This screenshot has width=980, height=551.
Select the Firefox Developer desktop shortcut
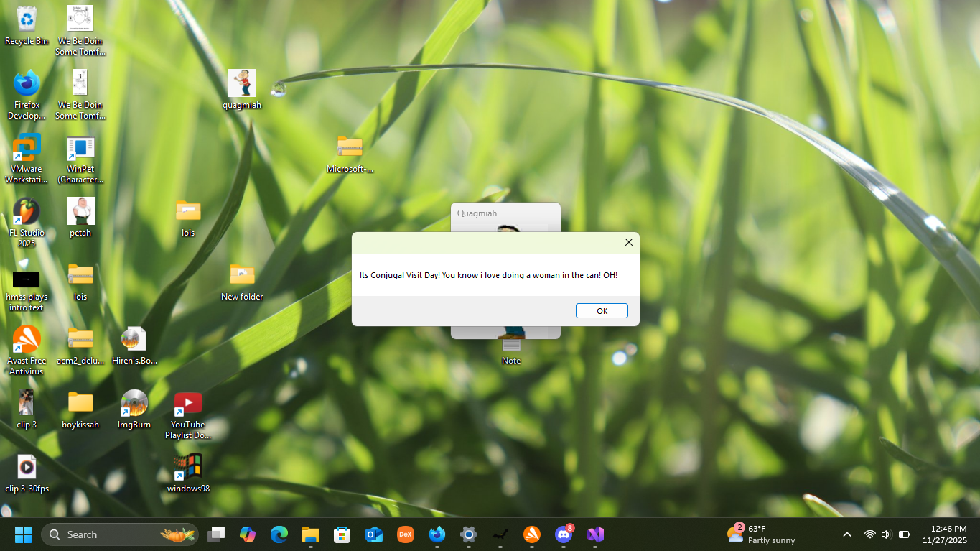(x=27, y=95)
